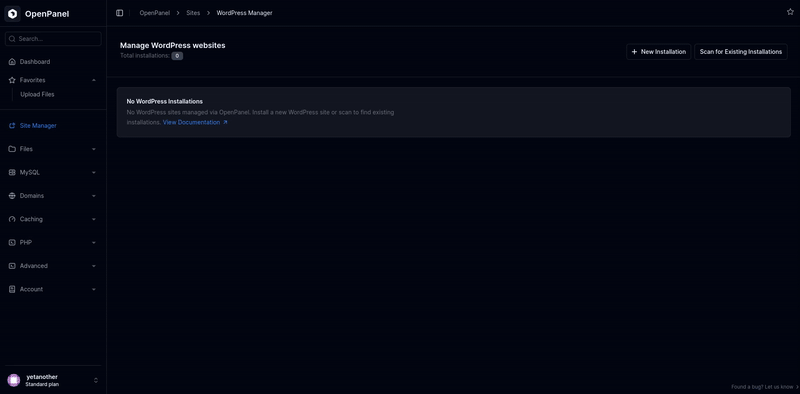Click the No WordPress Installations title

coord(165,102)
